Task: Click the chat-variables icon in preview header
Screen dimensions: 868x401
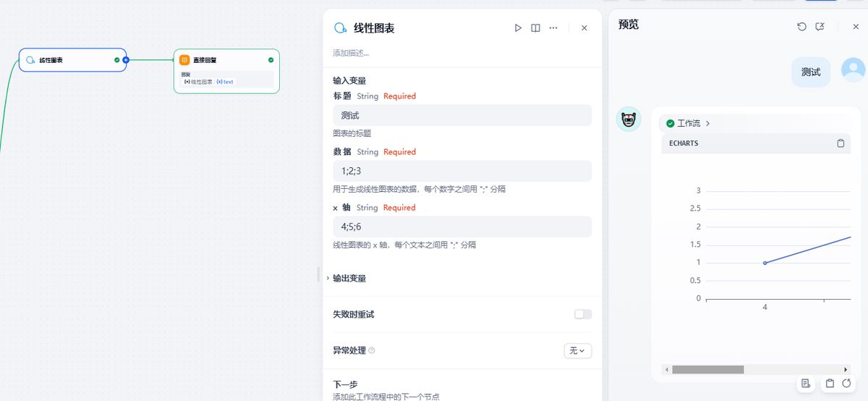Action: pos(820,27)
